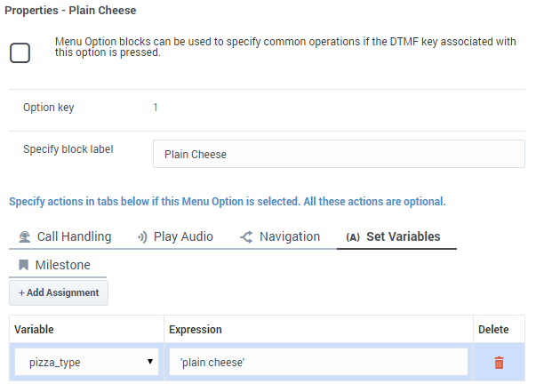The image size is (536, 392).
Task: Click the Navigation arrows icon
Action: click(246, 236)
